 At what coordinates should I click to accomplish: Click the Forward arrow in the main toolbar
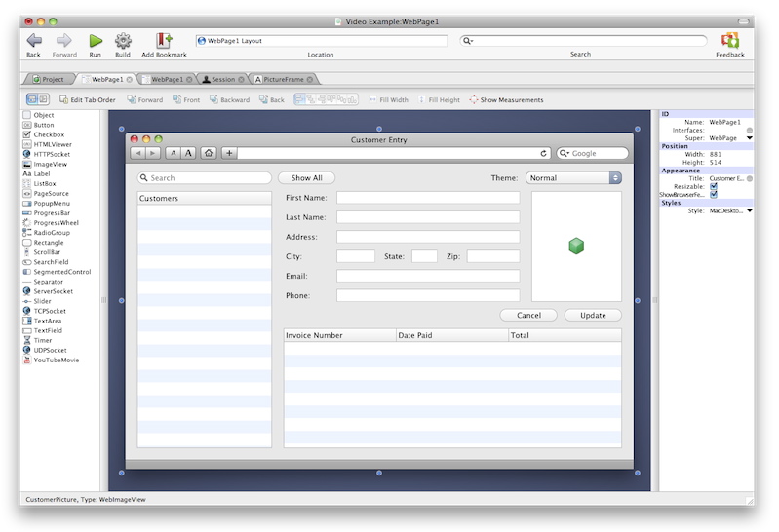pyautogui.click(x=64, y=41)
